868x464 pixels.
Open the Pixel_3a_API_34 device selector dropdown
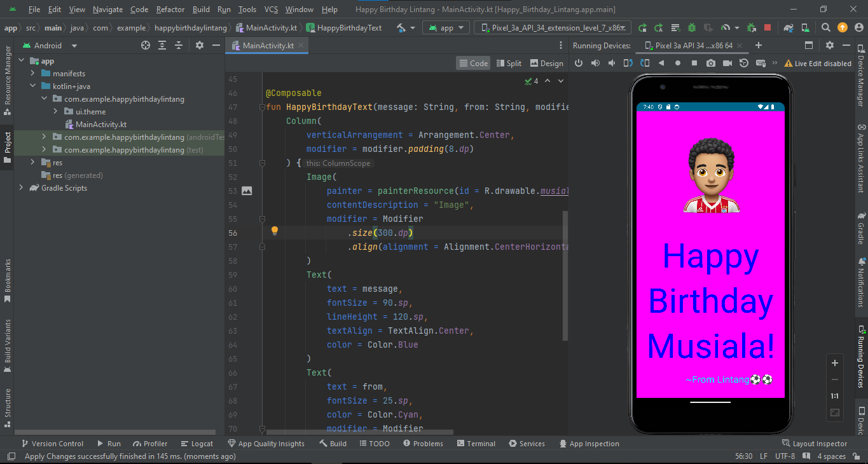(553, 28)
